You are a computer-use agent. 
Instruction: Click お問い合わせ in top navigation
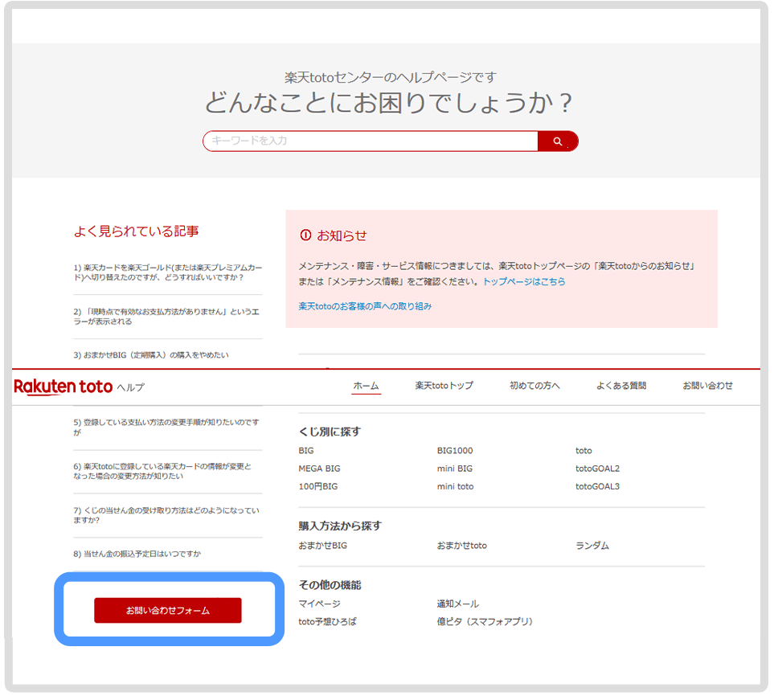(707, 386)
